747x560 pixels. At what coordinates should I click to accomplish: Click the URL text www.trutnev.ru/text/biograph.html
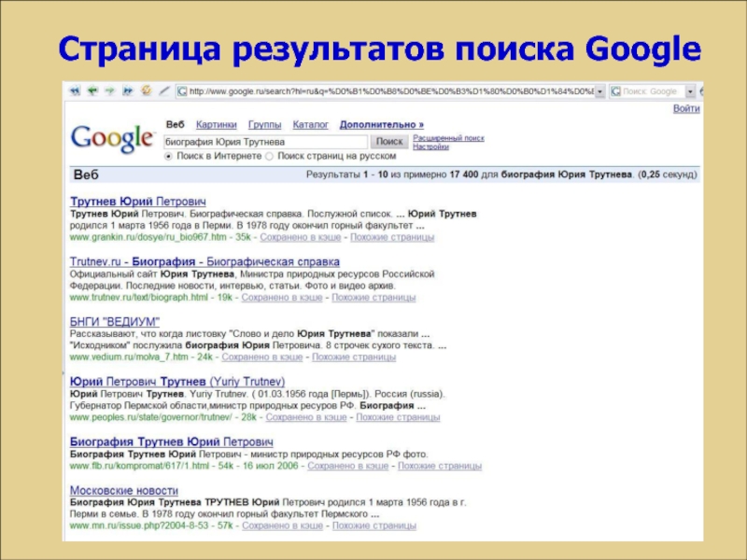tap(139, 298)
